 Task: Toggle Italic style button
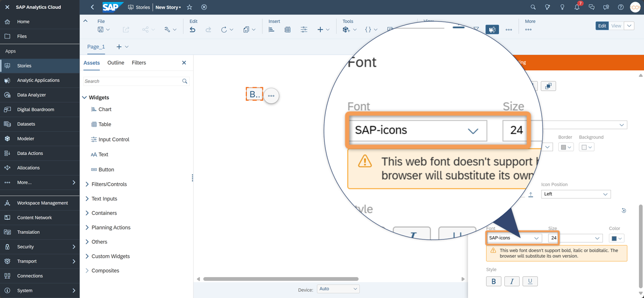512,281
